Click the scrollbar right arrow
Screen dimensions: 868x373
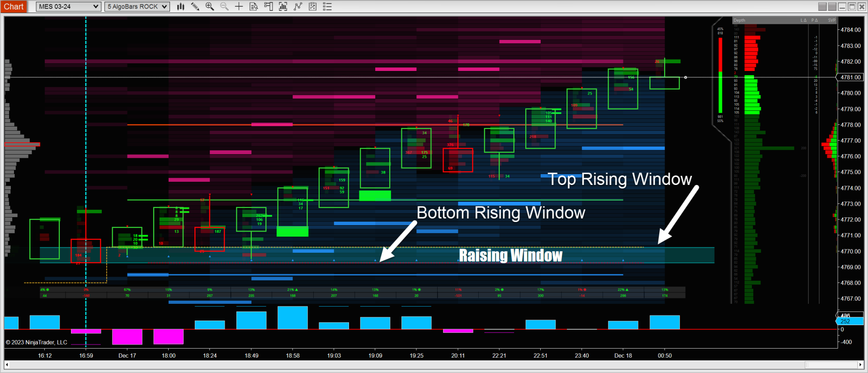pos(860,365)
